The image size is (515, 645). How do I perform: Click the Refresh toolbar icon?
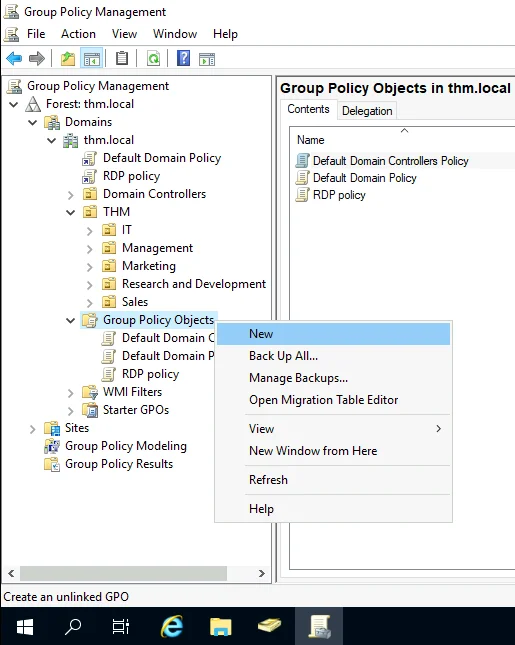click(153, 59)
